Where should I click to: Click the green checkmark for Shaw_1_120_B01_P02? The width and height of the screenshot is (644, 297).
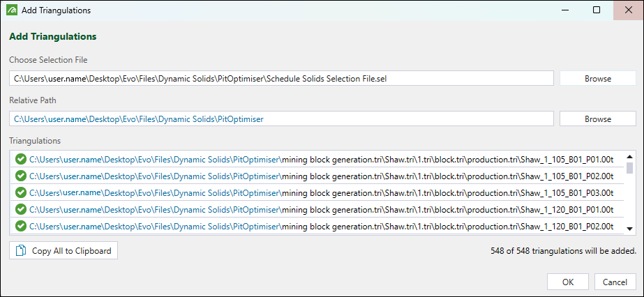(20, 226)
